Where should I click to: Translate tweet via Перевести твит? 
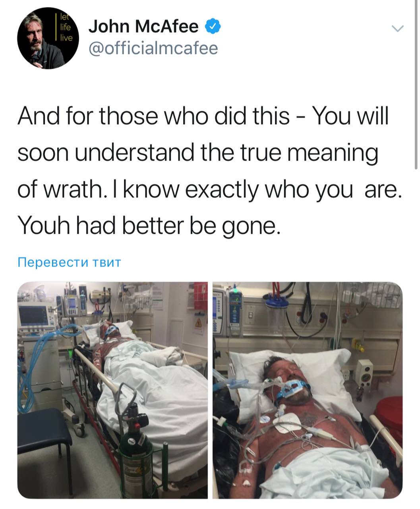coord(69,262)
